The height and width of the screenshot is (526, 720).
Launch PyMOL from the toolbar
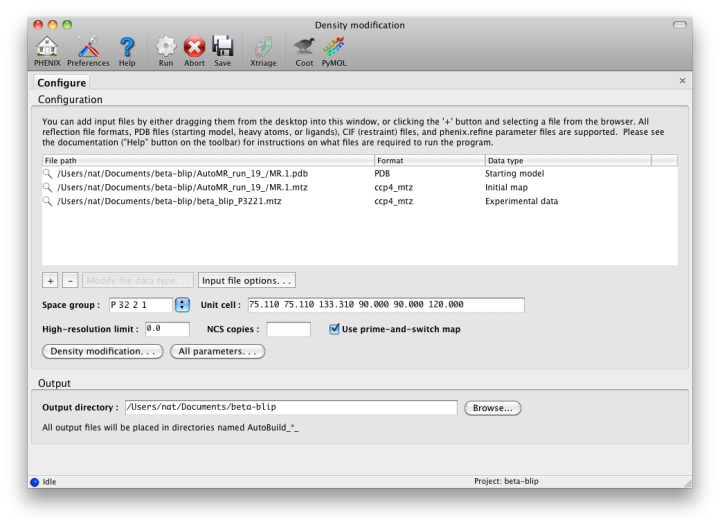point(333,47)
